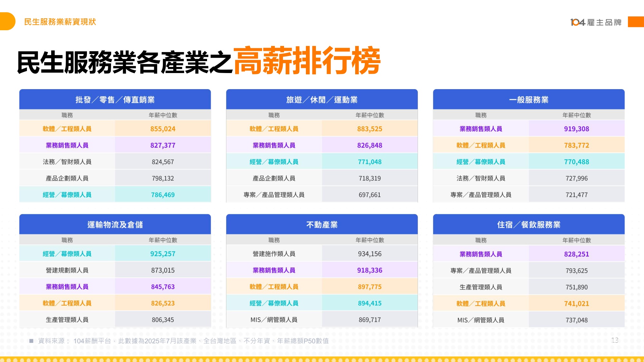Select the 住宿／餐飲服務業 table header
Screen dimensions: 644x362
[x=529, y=225]
